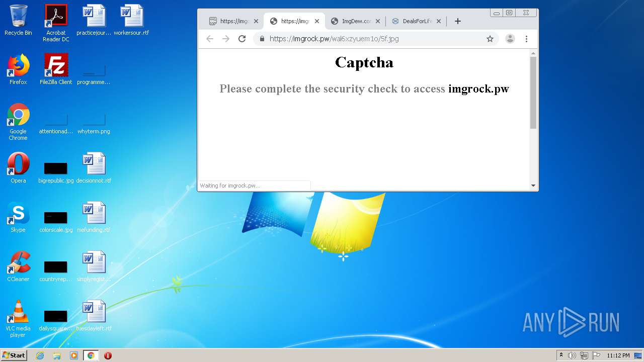Open the Action Center flag icon
The height and width of the screenshot is (362, 644).
(x=596, y=355)
